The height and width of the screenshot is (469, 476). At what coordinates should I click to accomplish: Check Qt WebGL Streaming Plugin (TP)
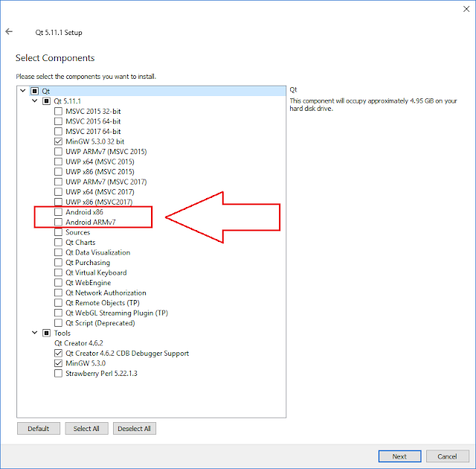point(58,313)
